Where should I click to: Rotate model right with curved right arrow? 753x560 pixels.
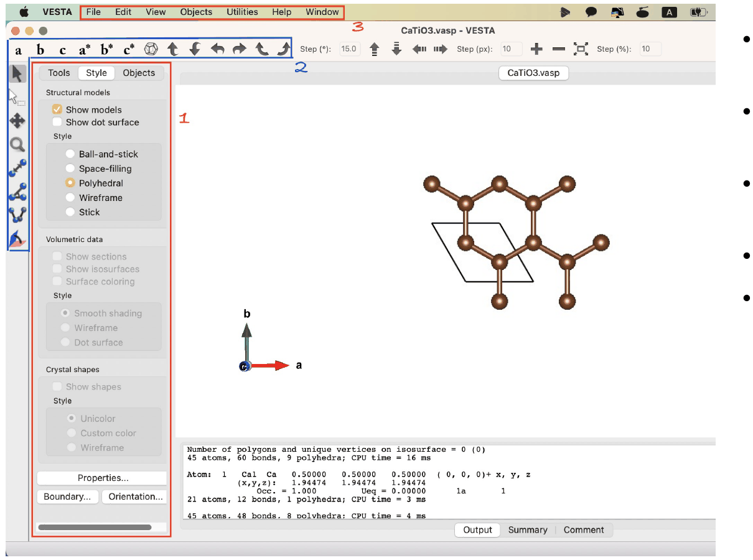pos(240,49)
